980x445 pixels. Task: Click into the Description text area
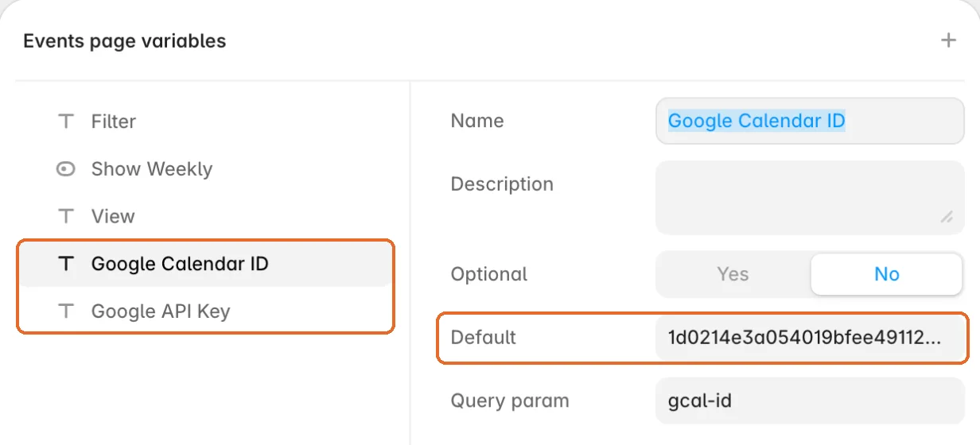click(x=810, y=198)
